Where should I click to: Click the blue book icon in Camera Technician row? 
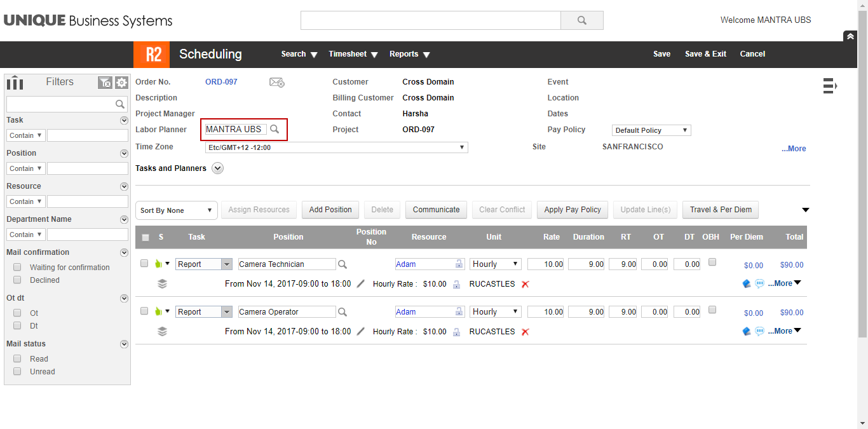746,283
